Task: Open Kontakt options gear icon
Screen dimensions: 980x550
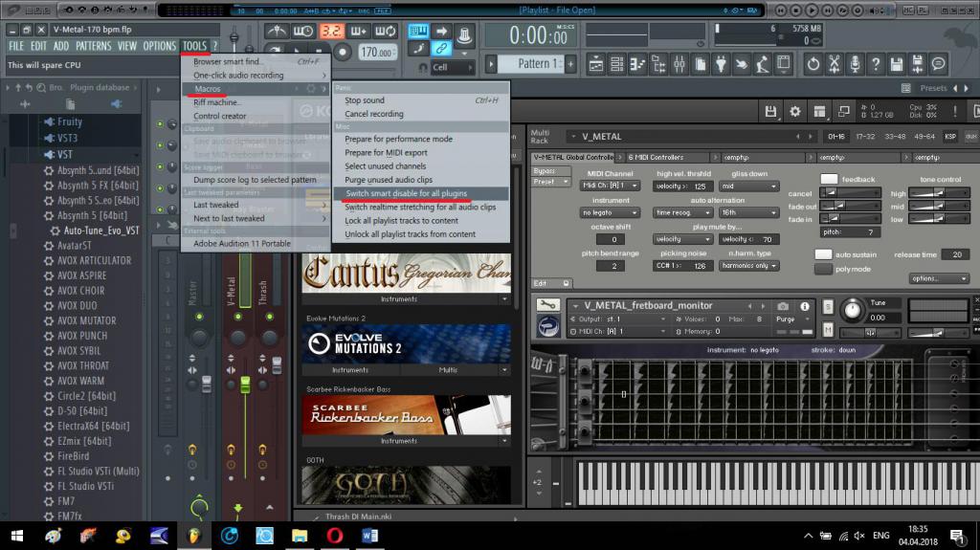Action: click(x=795, y=112)
